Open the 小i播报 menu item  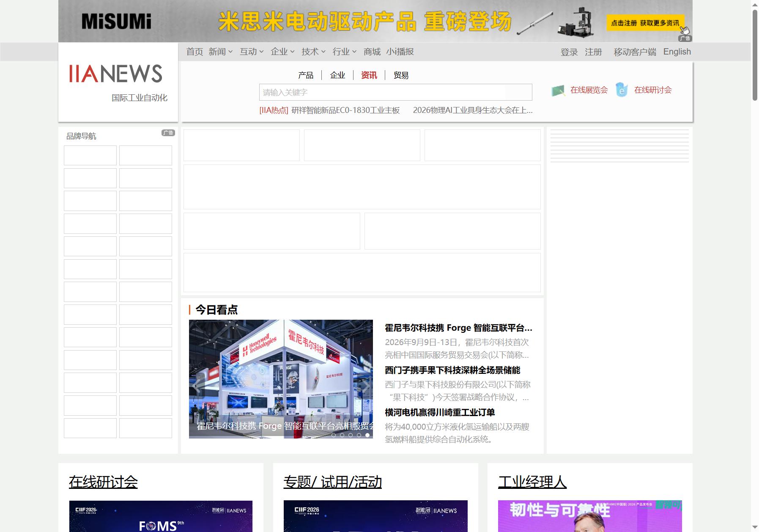[400, 52]
